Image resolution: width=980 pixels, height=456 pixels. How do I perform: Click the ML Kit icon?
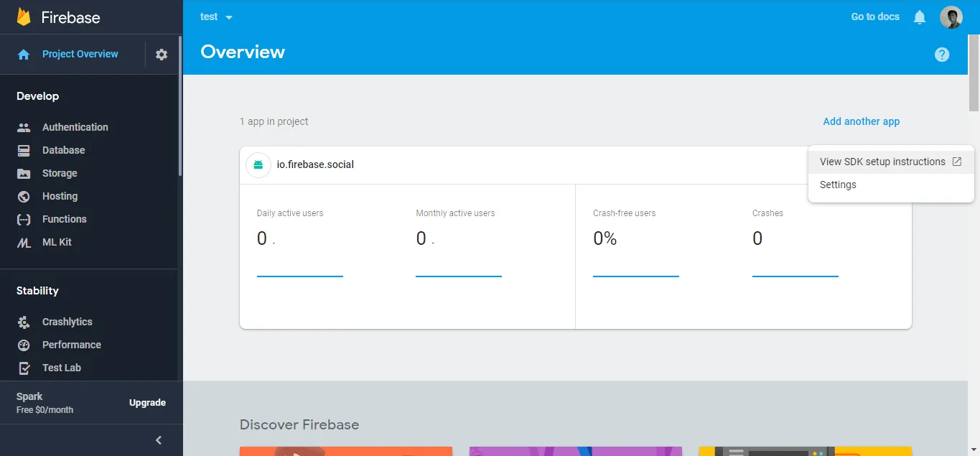[24, 243]
